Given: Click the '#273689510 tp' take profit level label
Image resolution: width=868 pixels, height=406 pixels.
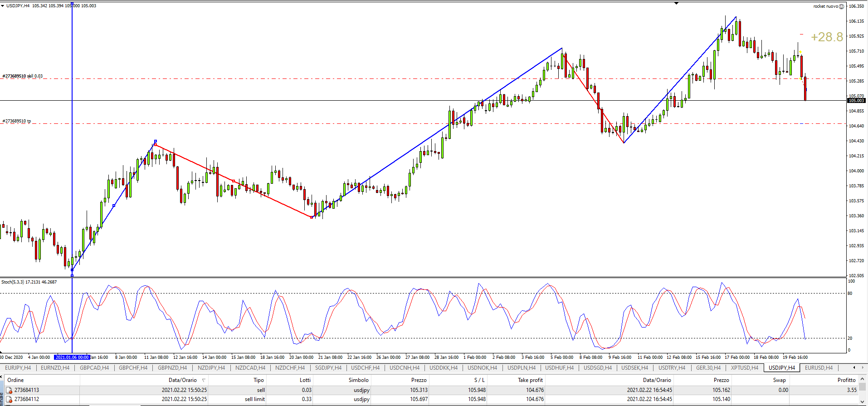Looking at the screenshot, I should point(17,121).
